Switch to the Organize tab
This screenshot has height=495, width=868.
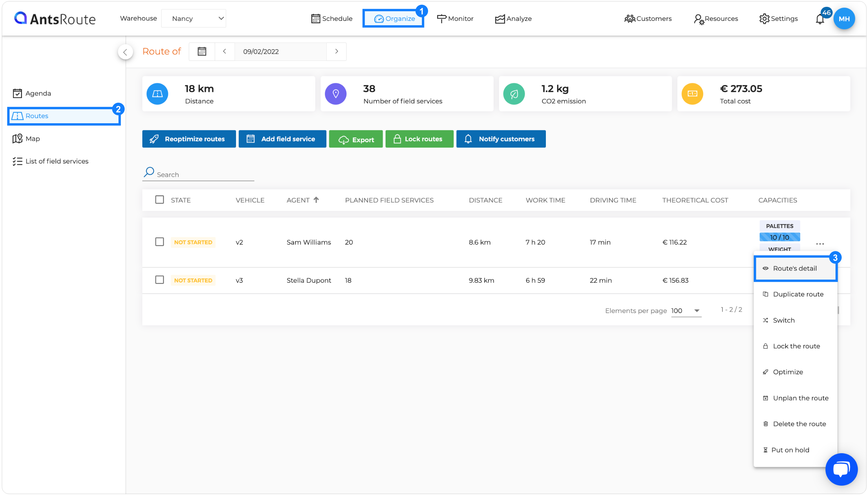pyautogui.click(x=393, y=18)
